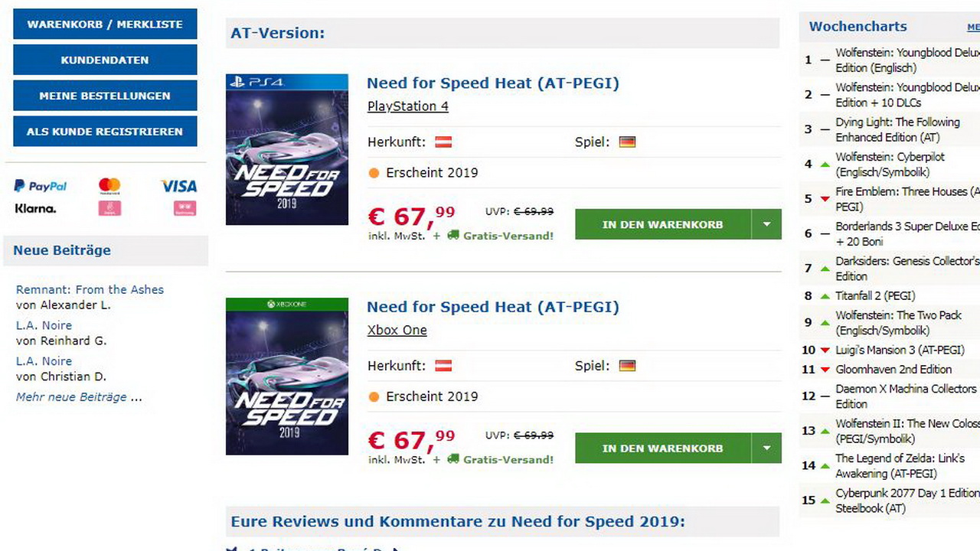Screen dimensions: 980x551
Task: Add PS4 Need for Speed Heat to cart
Action: tap(662, 224)
